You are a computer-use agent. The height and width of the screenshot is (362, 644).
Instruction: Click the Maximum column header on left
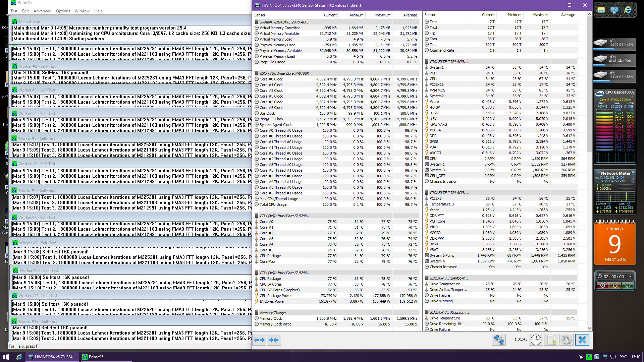click(382, 15)
